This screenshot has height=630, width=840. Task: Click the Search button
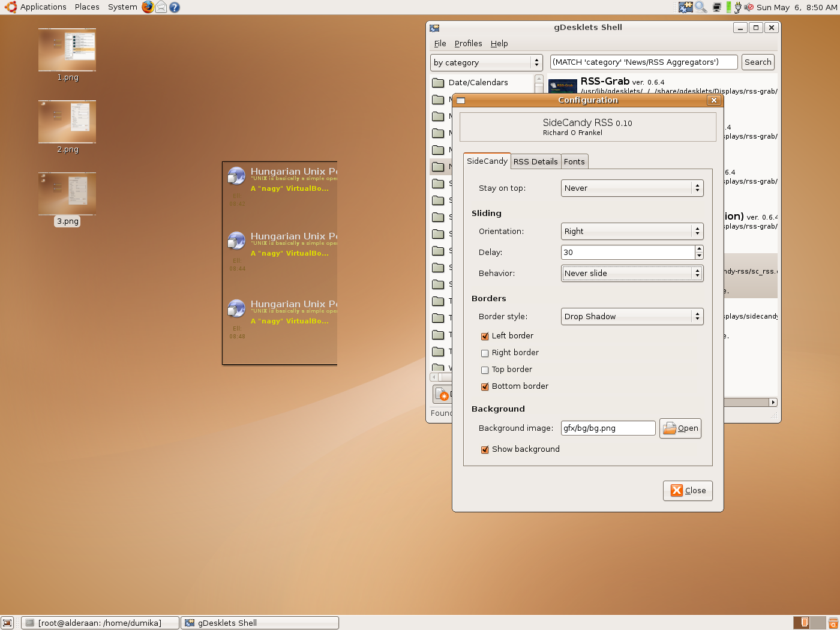pos(758,62)
